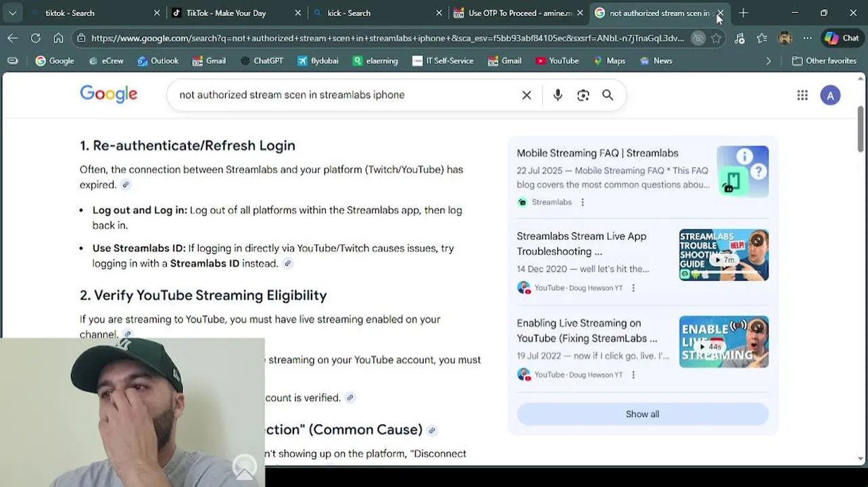Open the elearning bookmark
The height and width of the screenshot is (487, 868).
(x=375, y=61)
